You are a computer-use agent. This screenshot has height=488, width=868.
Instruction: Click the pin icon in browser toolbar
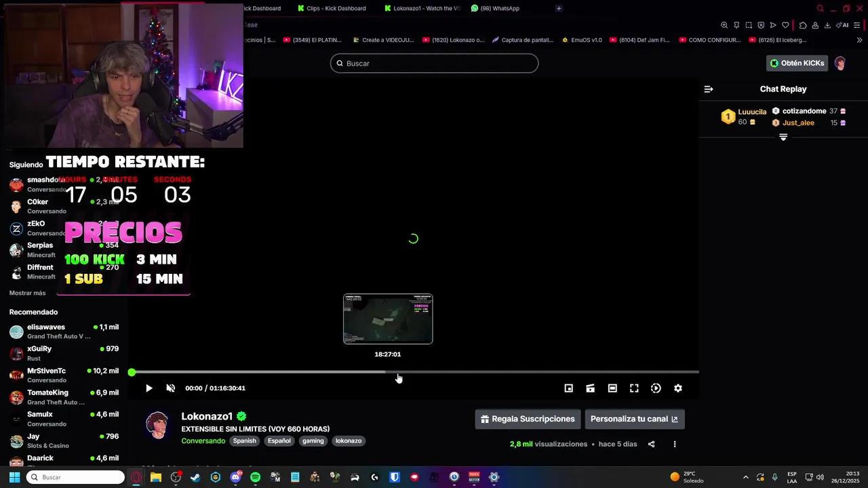point(736,25)
